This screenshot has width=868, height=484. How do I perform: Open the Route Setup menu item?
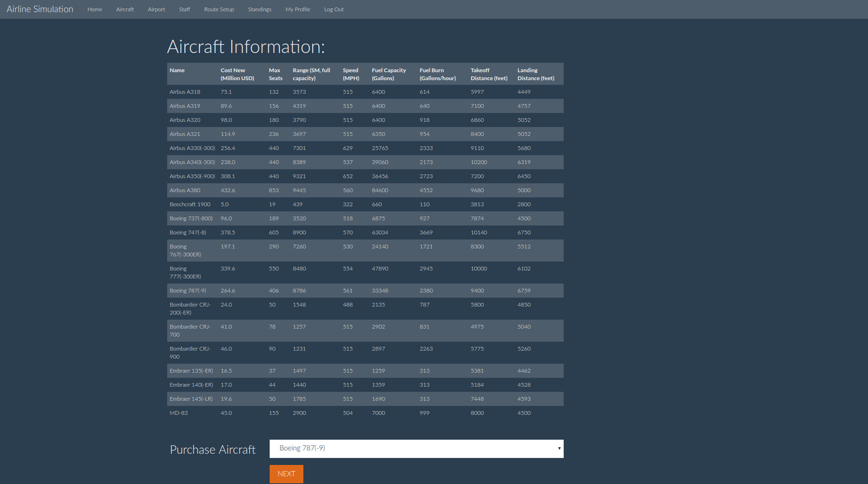(x=219, y=9)
